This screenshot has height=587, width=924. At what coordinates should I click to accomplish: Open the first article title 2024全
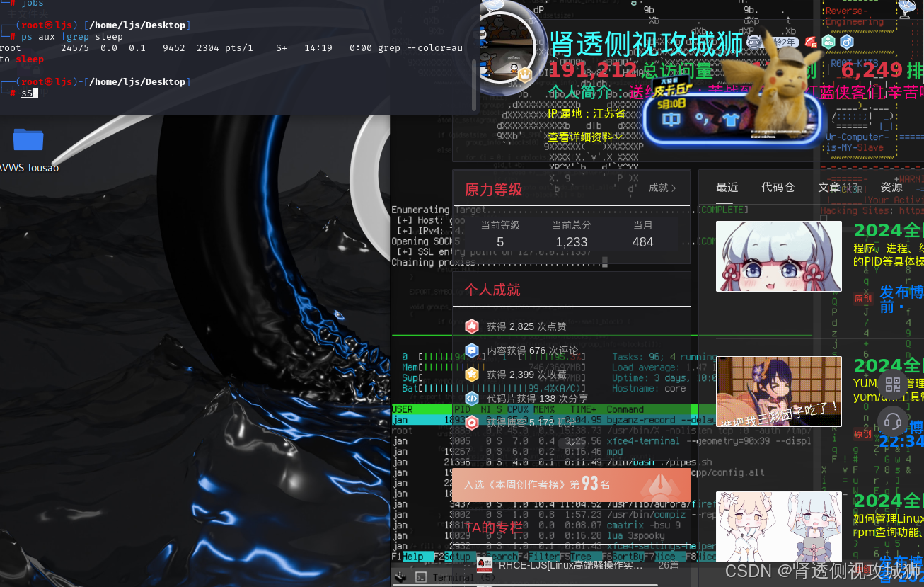(x=889, y=230)
